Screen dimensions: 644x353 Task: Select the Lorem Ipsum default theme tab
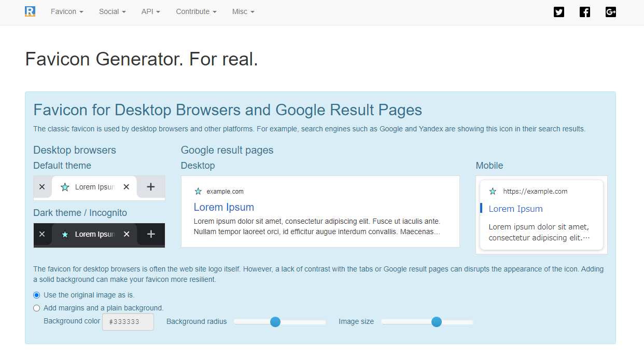click(94, 187)
